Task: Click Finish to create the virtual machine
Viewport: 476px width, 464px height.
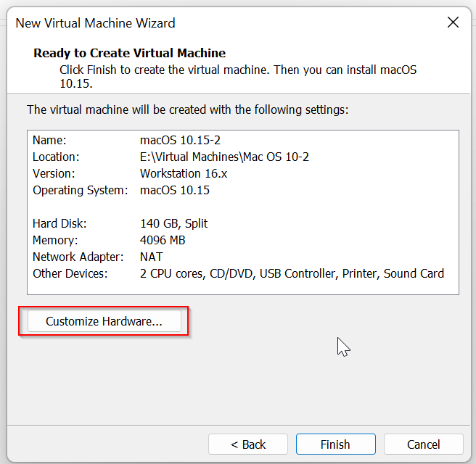Action: coord(335,444)
